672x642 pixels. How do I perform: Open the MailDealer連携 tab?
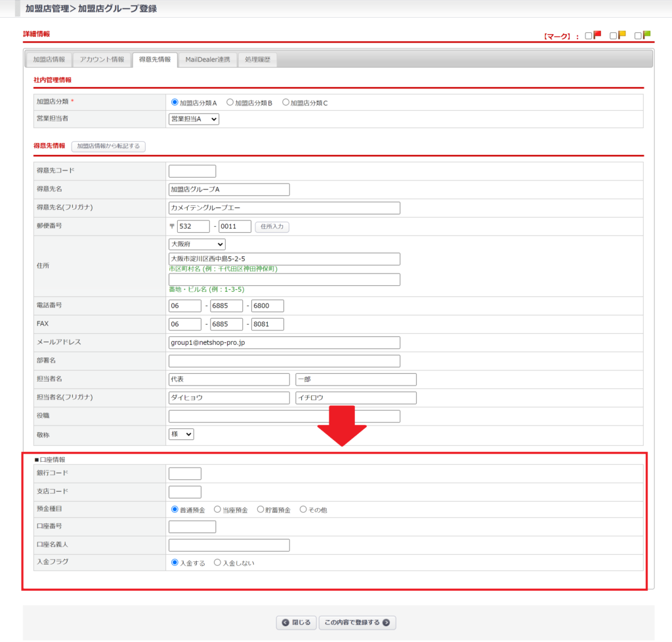click(x=207, y=60)
